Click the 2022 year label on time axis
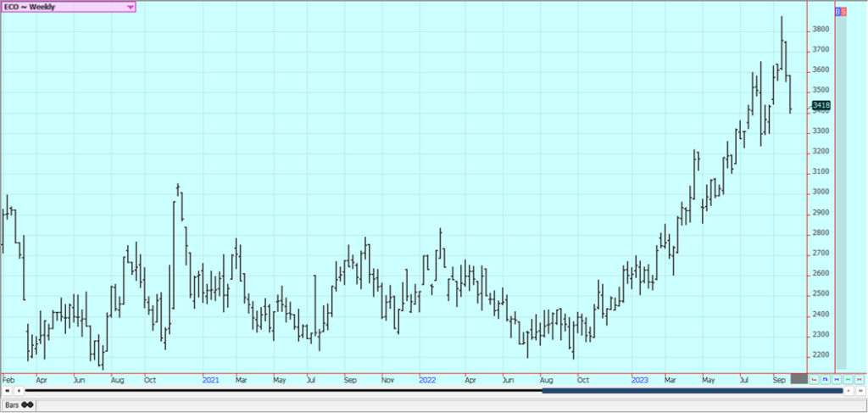 coord(427,380)
